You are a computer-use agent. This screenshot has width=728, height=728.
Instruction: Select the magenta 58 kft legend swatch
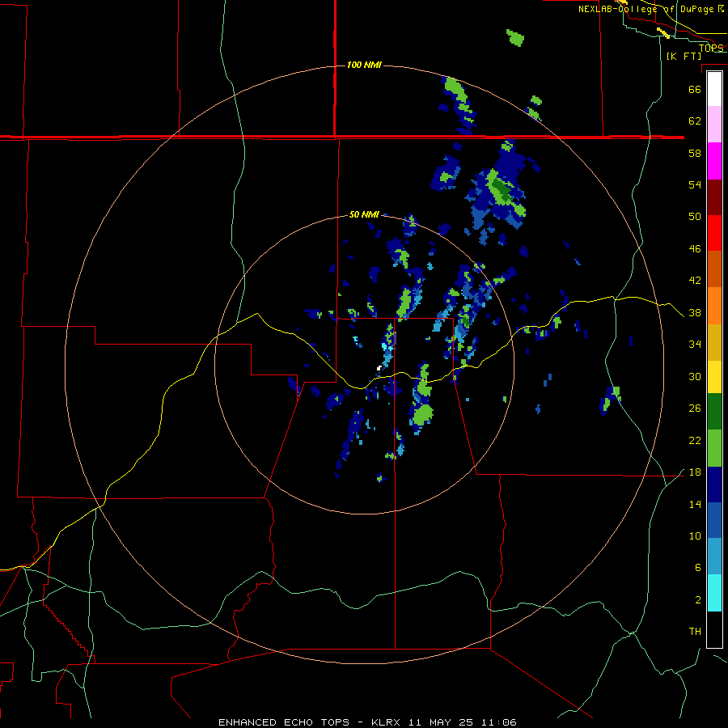[714, 161]
